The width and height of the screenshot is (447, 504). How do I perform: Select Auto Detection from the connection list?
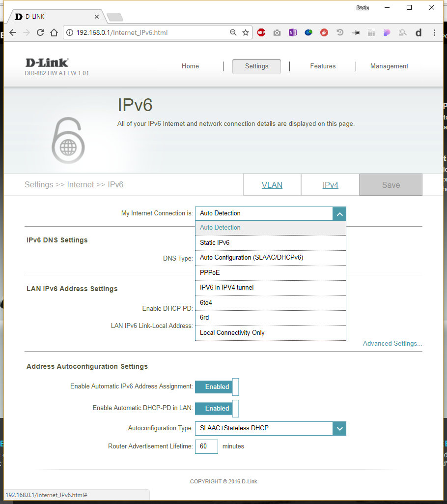[x=270, y=228]
